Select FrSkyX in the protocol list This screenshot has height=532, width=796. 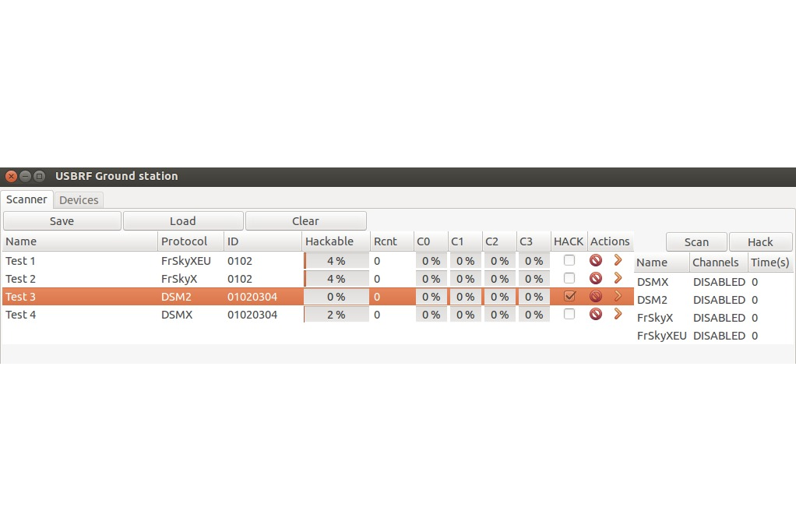pyautogui.click(x=655, y=318)
